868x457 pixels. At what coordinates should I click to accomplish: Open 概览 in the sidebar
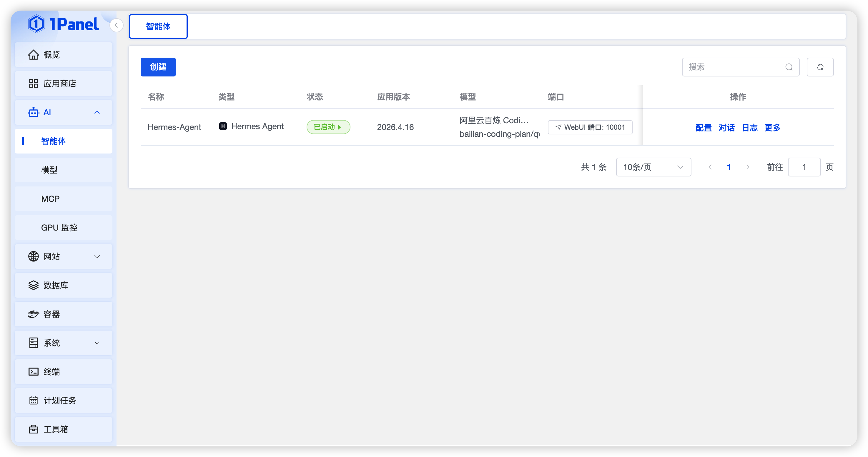63,55
